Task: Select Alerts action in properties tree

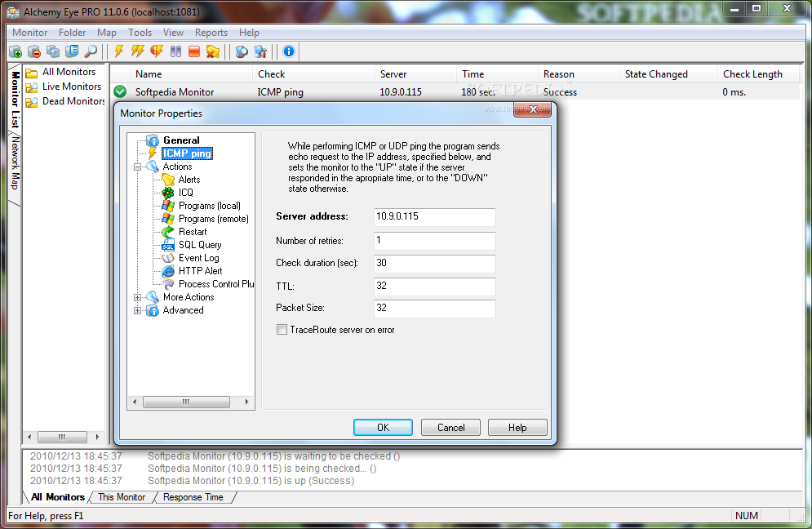Action: pyautogui.click(x=189, y=180)
